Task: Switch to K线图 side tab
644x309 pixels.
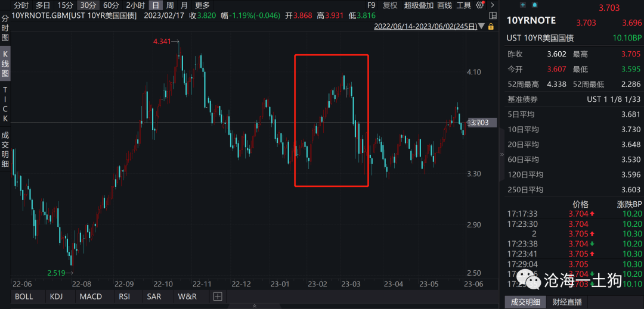Action: (x=5, y=64)
